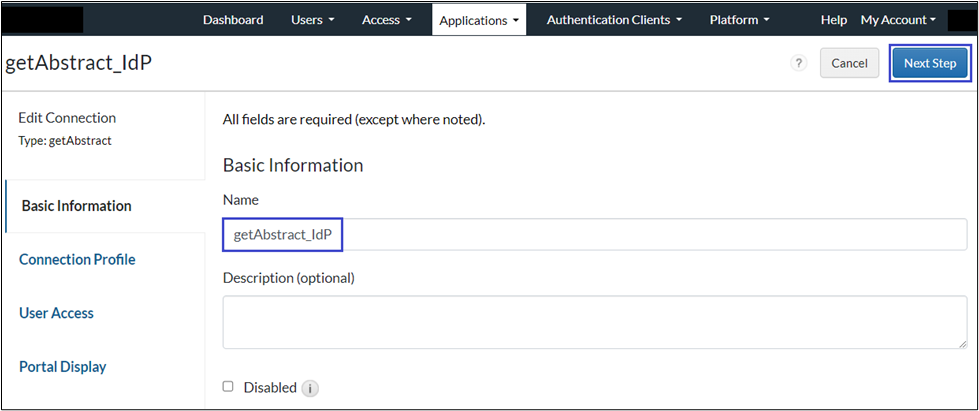The image size is (979, 411).
Task: Click the question mark help icon
Action: pos(798,63)
